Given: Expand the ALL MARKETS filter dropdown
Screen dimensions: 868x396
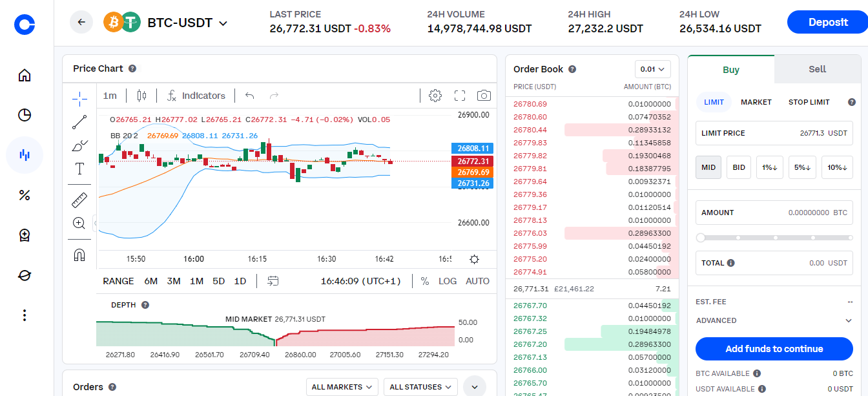Looking at the screenshot, I should pos(342,386).
